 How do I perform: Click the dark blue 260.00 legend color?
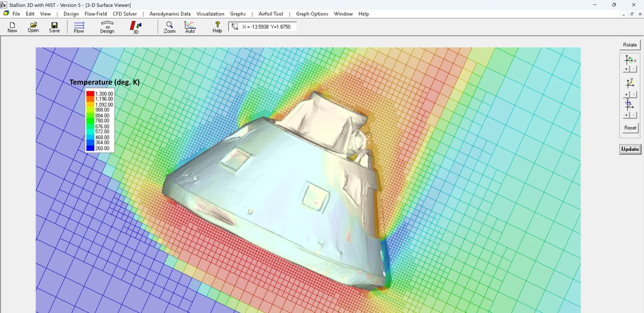tap(90, 148)
